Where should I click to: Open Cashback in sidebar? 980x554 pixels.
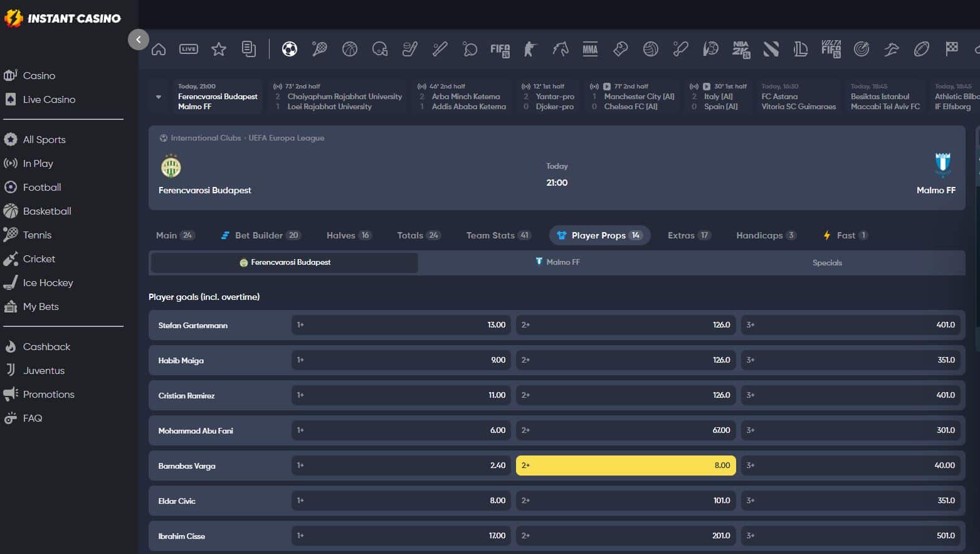click(46, 346)
